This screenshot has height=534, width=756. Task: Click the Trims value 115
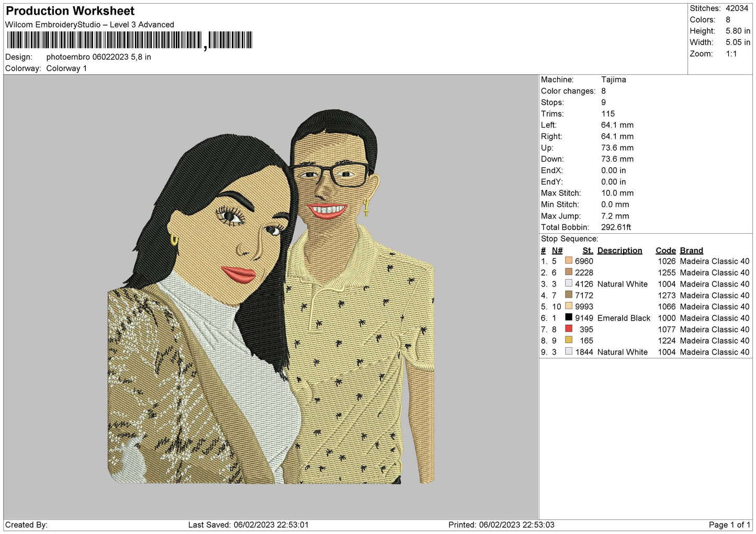(608, 113)
